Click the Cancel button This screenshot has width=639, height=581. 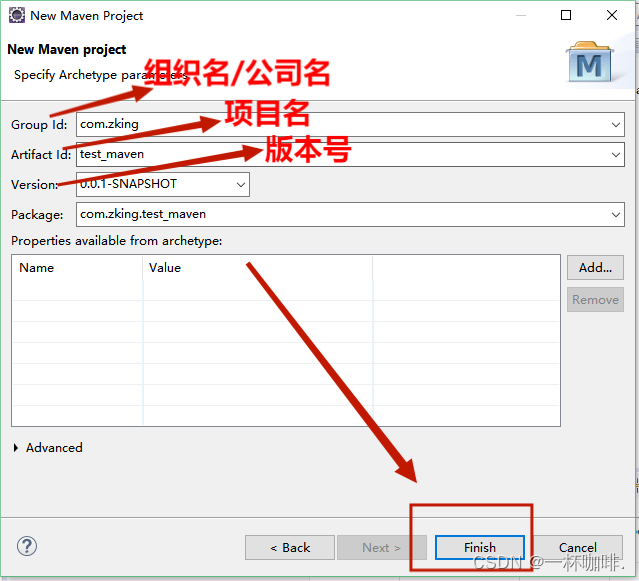(x=577, y=547)
